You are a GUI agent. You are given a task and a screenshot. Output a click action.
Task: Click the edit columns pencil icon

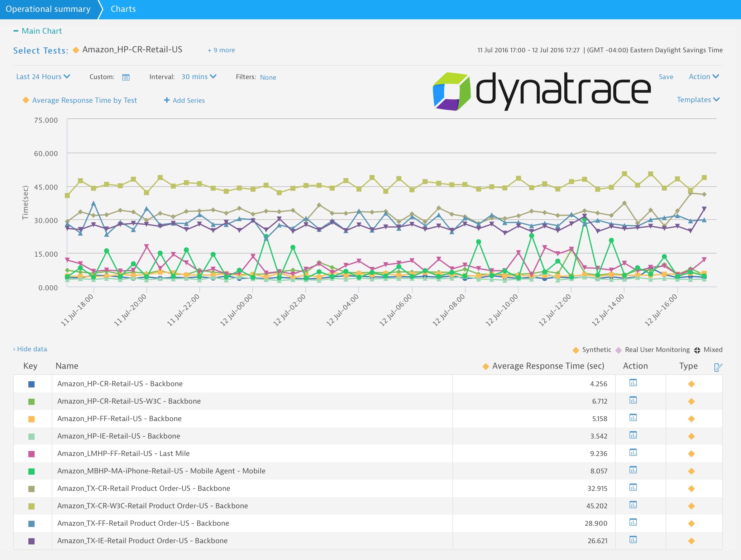[718, 367]
